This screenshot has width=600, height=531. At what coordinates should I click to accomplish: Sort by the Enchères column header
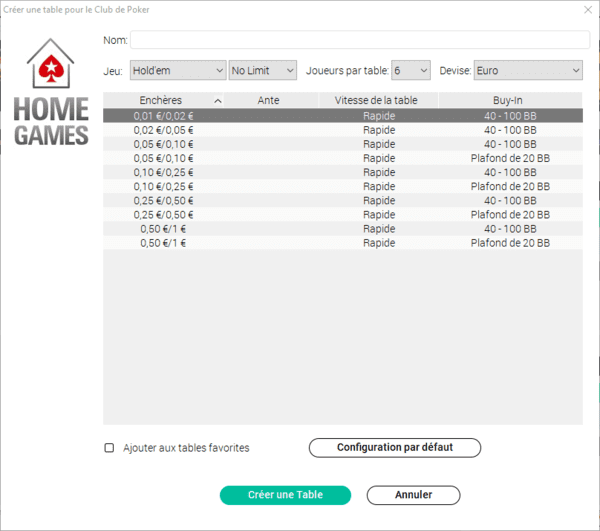click(163, 100)
